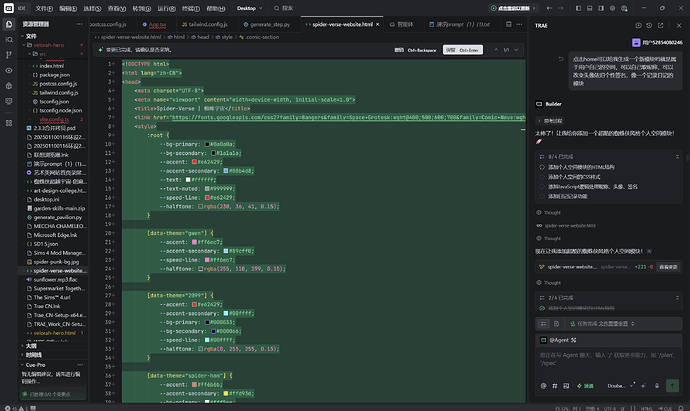The height and width of the screenshot is (411, 690).
Task: Open the Source Control view icon
Action: (x=9, y=55)
